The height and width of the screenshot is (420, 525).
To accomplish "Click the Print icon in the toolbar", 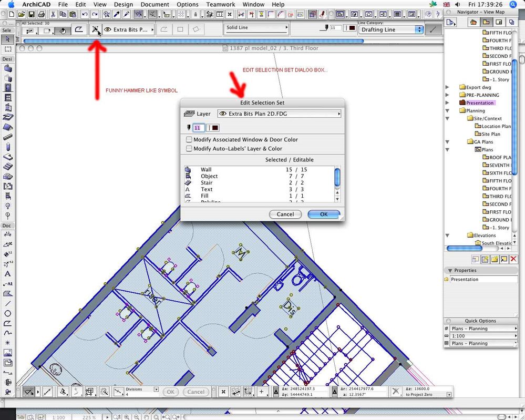I will click(x=42, y=14).
